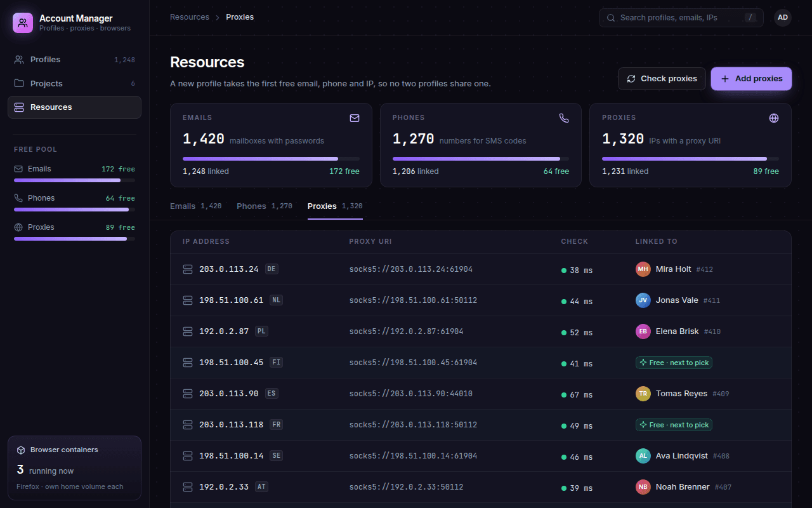
Task: Click the server icon for 198.51.100.14
Action: click(188, 456)
